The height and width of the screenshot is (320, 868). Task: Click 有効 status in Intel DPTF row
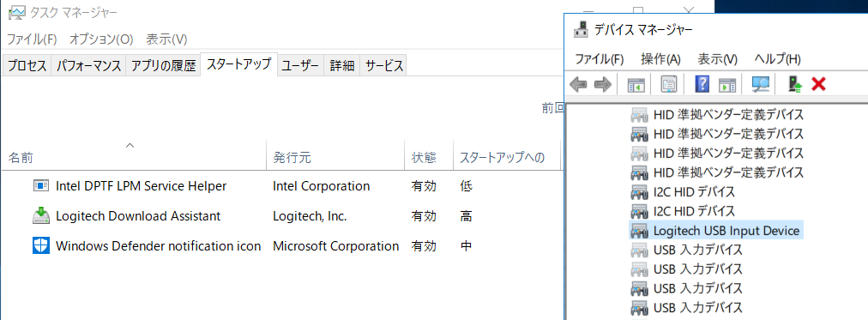(x=424, y=186)
